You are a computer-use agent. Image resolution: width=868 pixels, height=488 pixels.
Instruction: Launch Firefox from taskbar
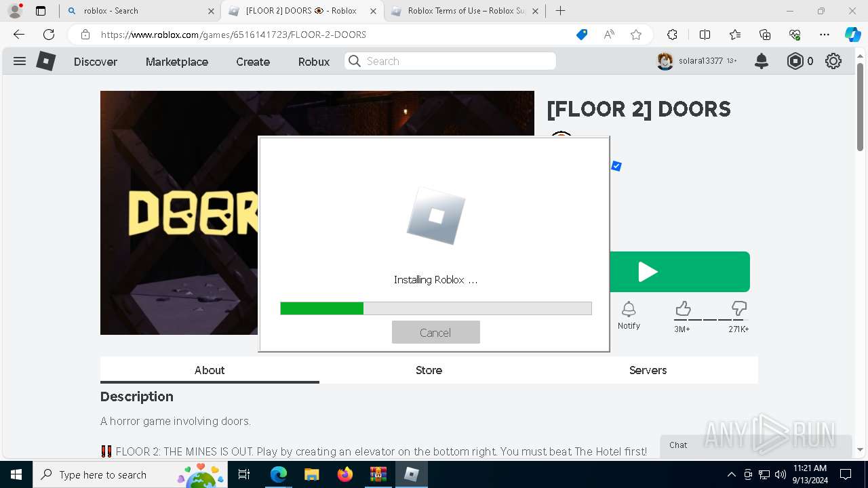click(x=344, y=474)
